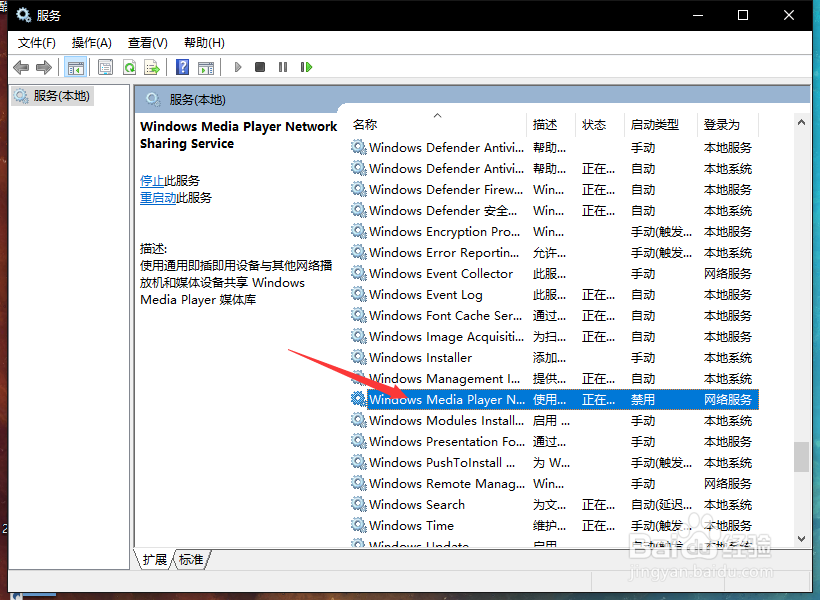This screenshot has height=600, width=820.
Task: Click the Refresh toolbar icon
Action: pos(129,67)
